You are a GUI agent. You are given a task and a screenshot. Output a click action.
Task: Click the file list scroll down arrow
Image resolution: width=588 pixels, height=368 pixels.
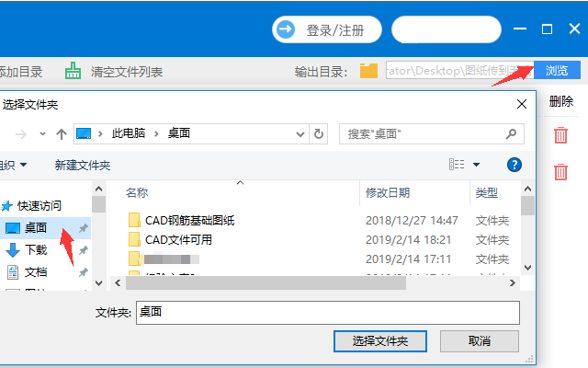click(x=528, y=268)
